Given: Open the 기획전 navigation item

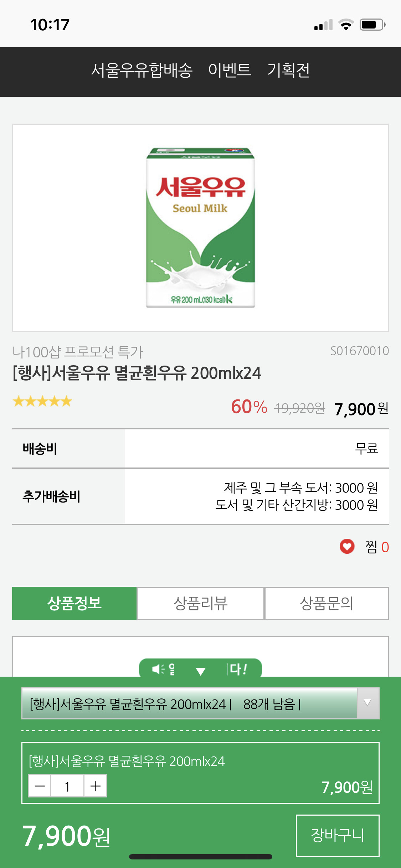Looking at the screenshot, I should tap(288, 70).
